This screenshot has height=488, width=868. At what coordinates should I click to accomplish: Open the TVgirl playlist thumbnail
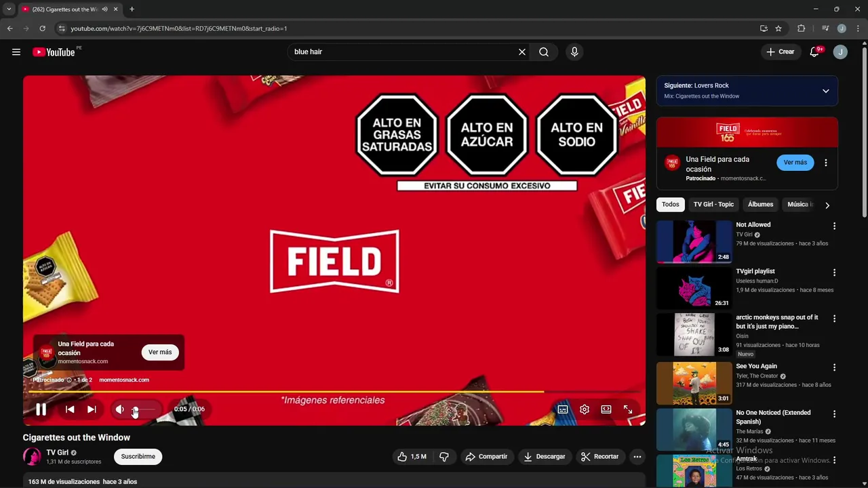[694, 288]
